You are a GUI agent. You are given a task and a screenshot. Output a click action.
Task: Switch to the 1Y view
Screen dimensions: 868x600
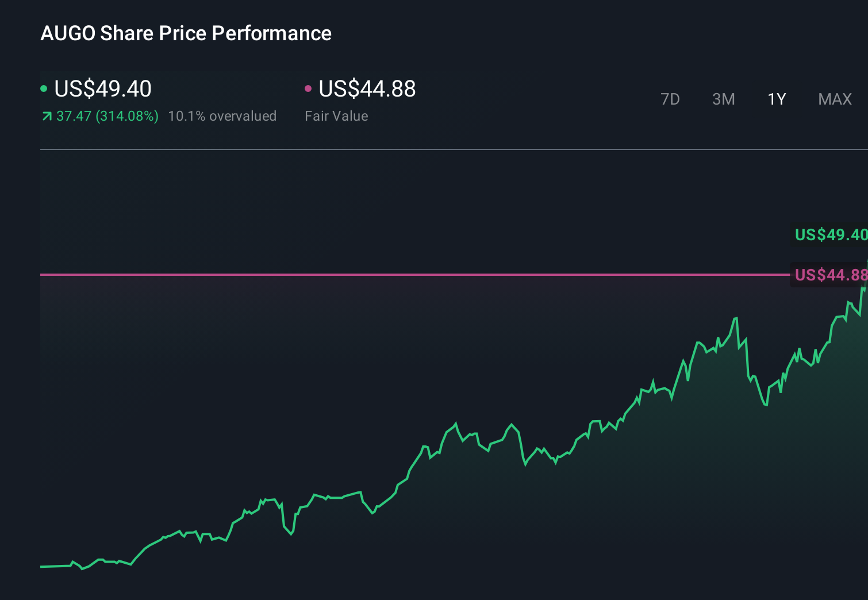pos(776,99)
